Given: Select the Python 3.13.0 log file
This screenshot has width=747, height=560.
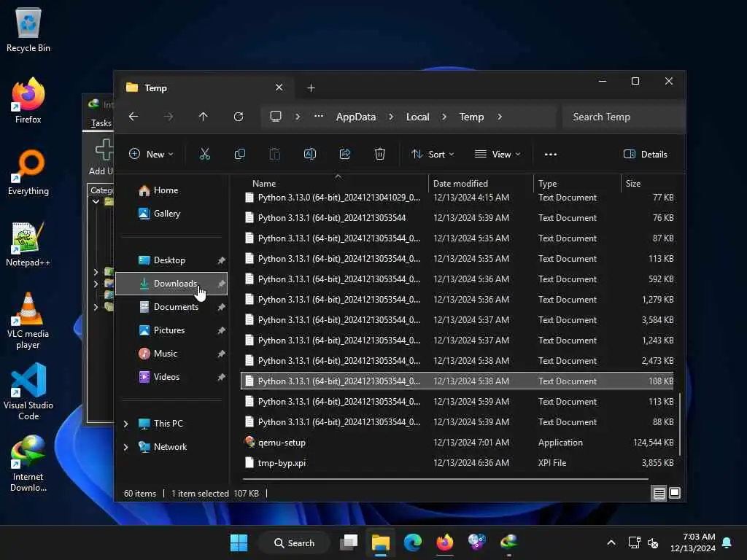Looking at the screenshot, I should click(457, 198).
